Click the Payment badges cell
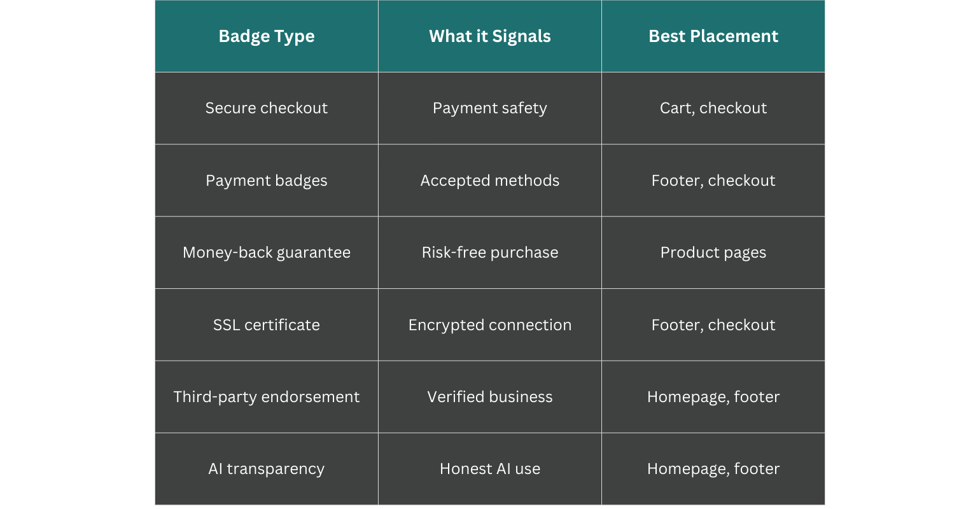Image resolution: width=980 pixels, height=509 pixels. pos(267,181)
